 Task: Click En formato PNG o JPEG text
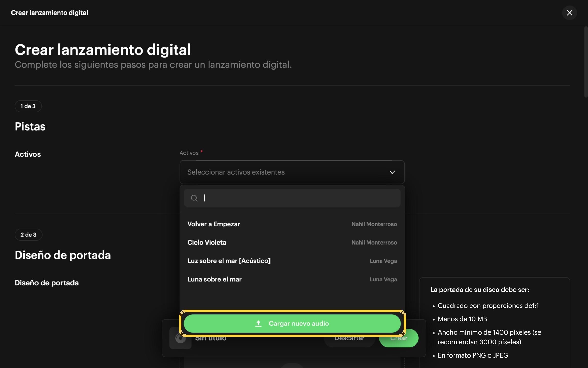coord(473,355)
